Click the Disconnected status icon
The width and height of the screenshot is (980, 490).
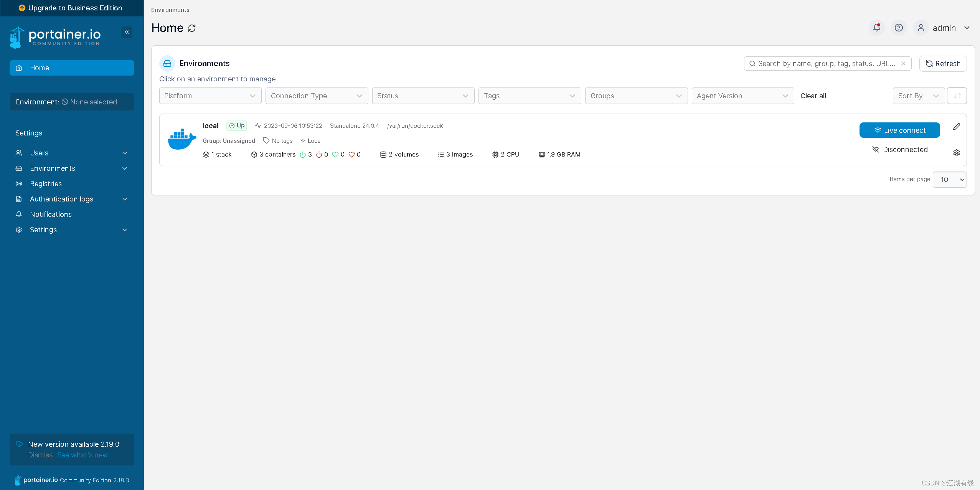[x=876, y=149]
